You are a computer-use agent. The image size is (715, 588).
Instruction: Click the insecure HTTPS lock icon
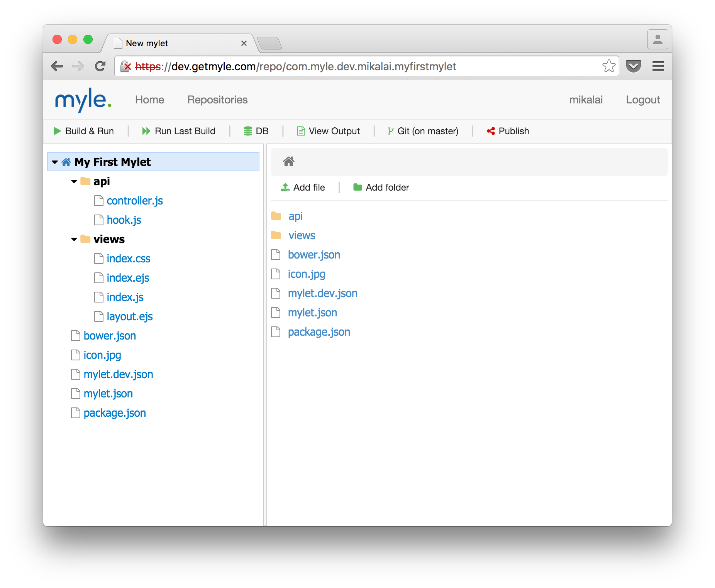(126, 66)
